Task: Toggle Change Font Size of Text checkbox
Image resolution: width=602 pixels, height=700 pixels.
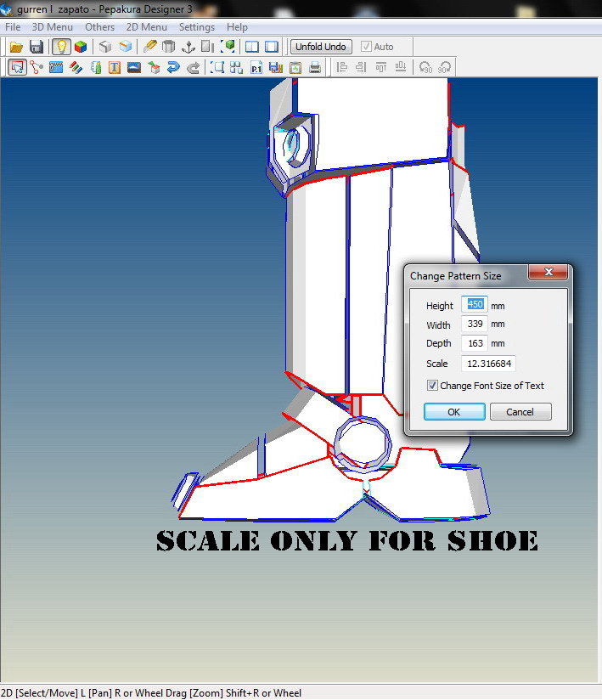Action: click(432, 386)
